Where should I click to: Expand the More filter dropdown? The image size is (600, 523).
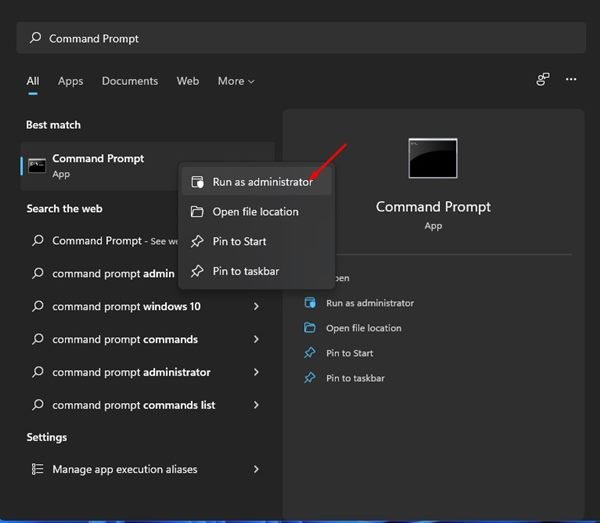click(236, 81)
